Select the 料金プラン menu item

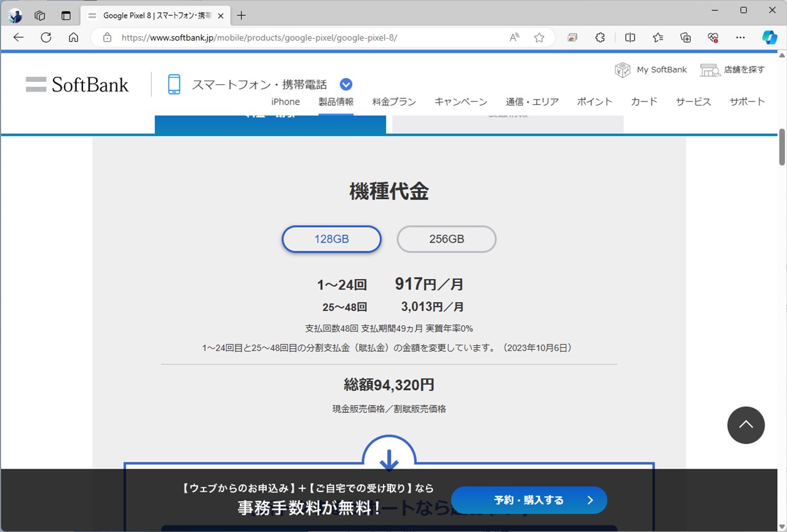tap(393, 101)
